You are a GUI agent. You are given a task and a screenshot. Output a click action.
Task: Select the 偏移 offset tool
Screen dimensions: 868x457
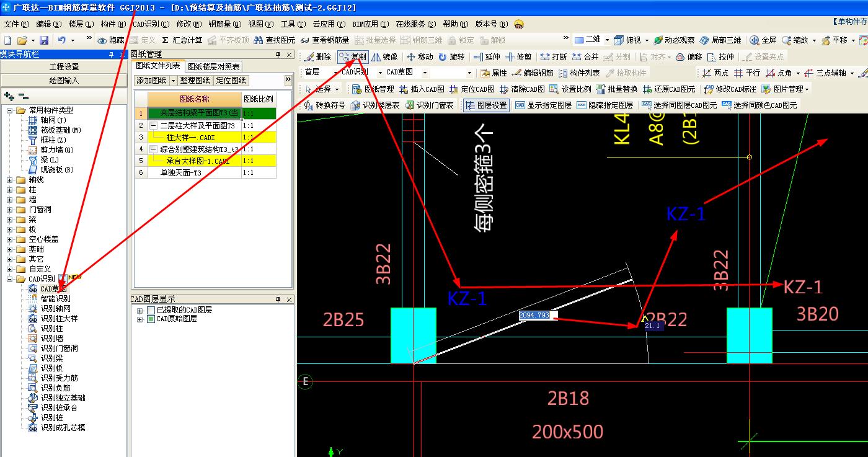pos(689,56)
